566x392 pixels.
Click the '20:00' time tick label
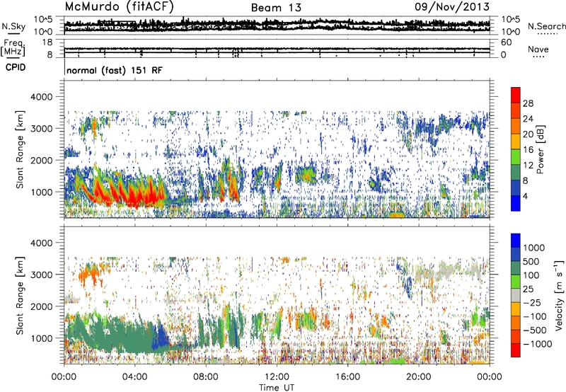(419, 377)
